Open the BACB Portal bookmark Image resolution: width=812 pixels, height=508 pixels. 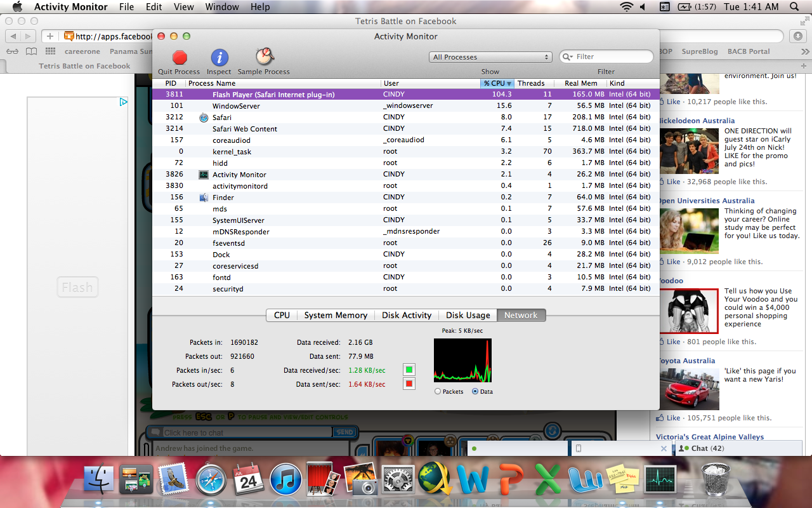[x=749, y=51]
